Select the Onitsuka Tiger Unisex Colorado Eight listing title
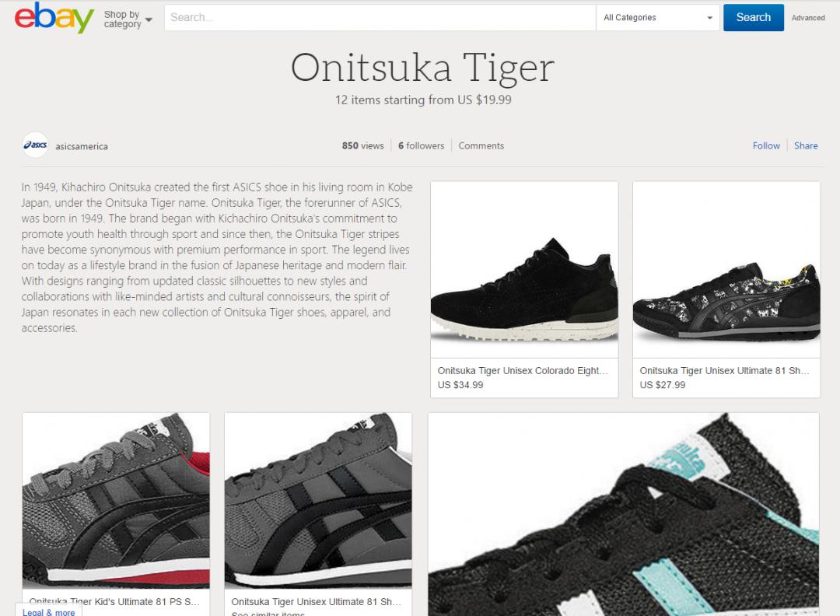Viewport: 840px width, 616px height. [523, 371]
